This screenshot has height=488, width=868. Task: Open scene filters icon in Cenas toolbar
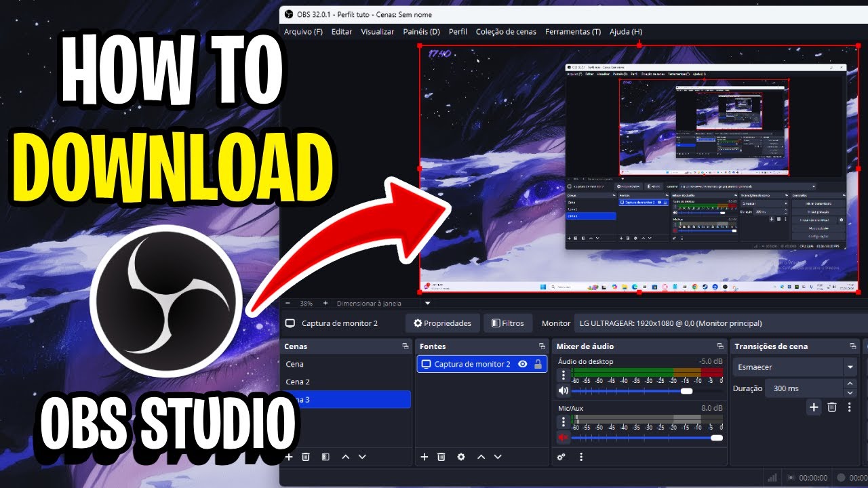tap(325, 457)
